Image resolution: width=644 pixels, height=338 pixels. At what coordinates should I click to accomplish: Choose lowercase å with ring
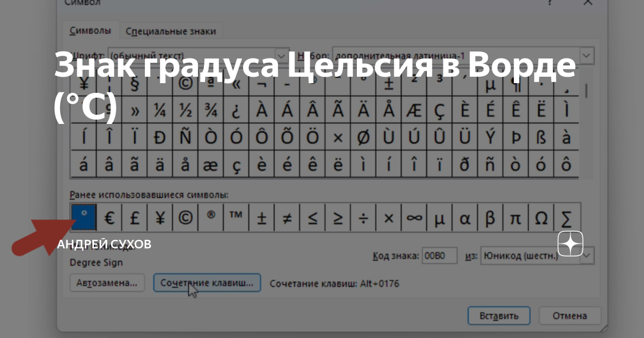(185, 165)
